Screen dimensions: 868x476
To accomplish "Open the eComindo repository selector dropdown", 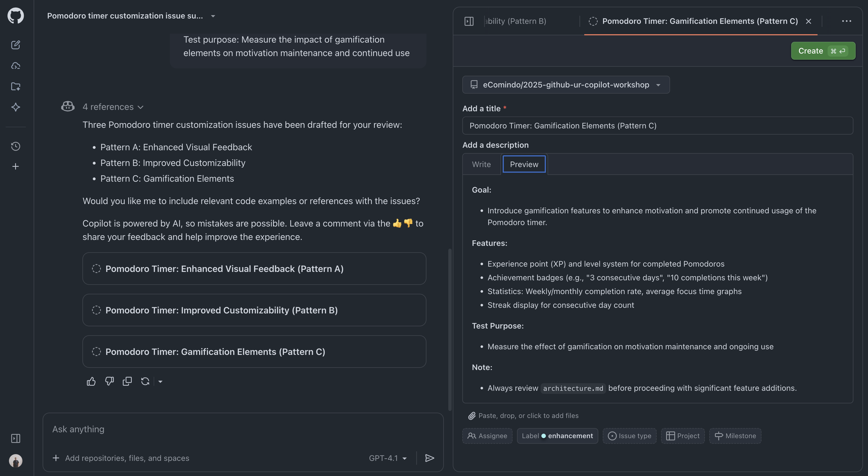I will coord(566,85).
